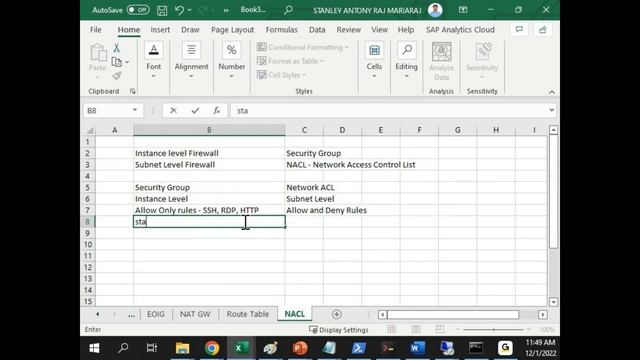Switch to the Insert tab
This screenshot has width=640, height=360.
160,30
